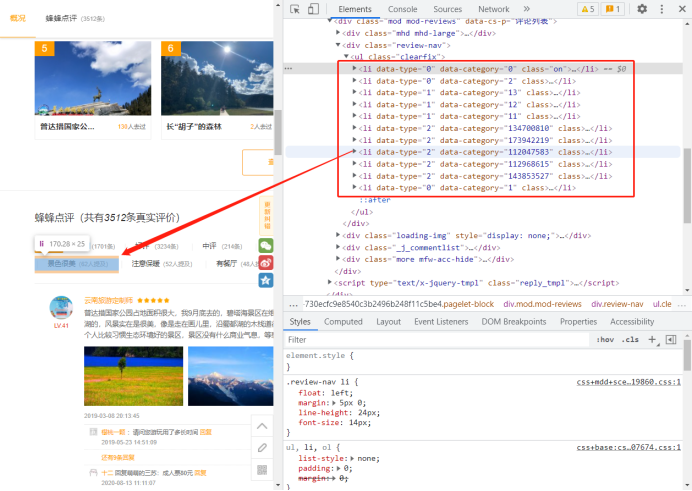Click the WeChat share icon
The image size is (692, 491).
coord(266,246)
